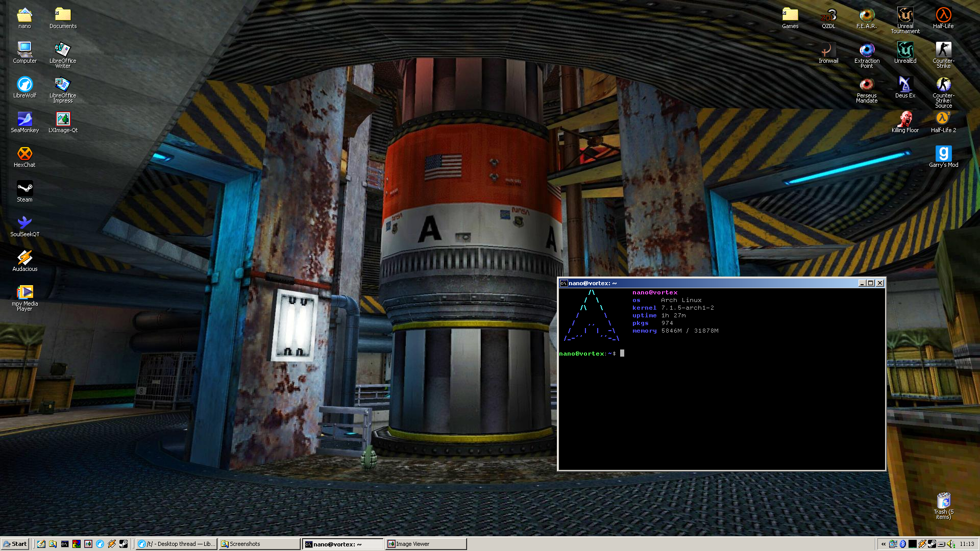Open the file manager quick launch icon

click(53, 544)
